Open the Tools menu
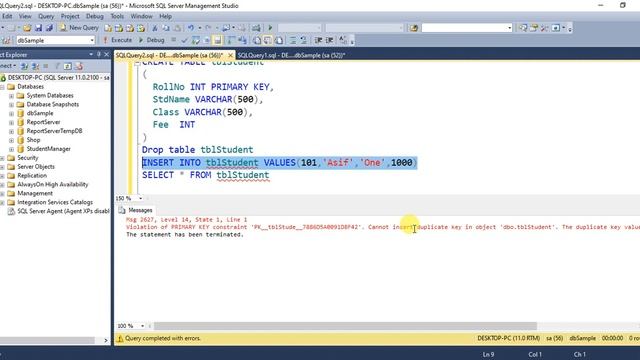The image size is (640, 360). click(x=117, y=16)
